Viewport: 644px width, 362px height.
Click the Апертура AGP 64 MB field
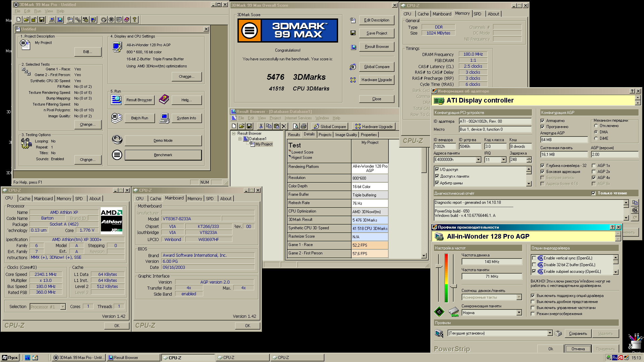pyautogui.click(x=564, y=140)
